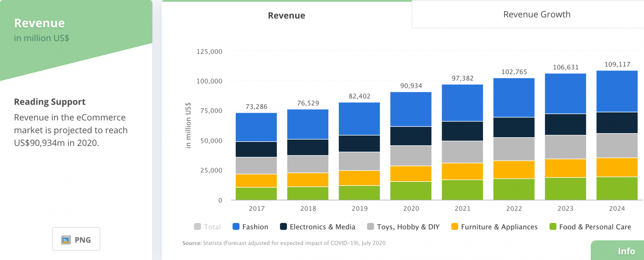The image size is (644, 260).
Task: Toggle Furniture & Appliances legend series
Action: (494, 227)
